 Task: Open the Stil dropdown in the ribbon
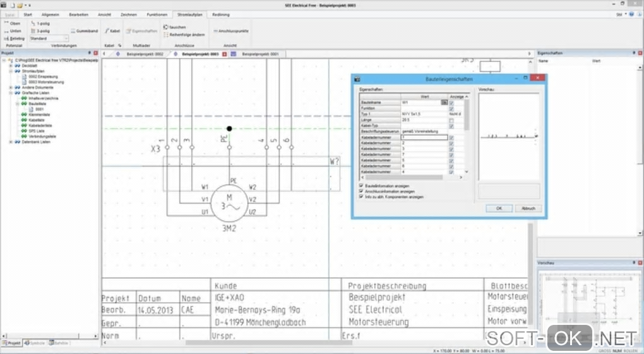click(621, 15)
